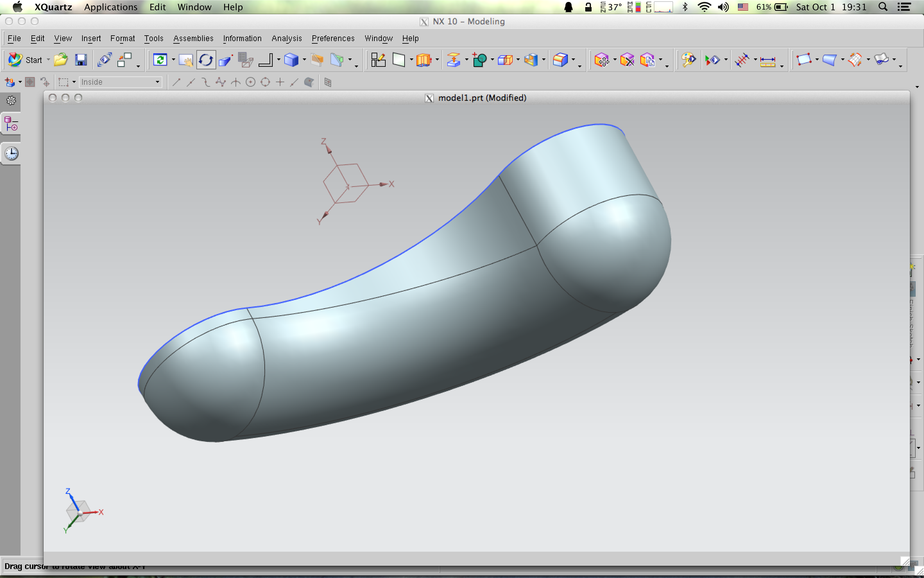Toggle End Point snap option
Image resolution: width=924 pixels, height=578 pixels.
point(176,82)
